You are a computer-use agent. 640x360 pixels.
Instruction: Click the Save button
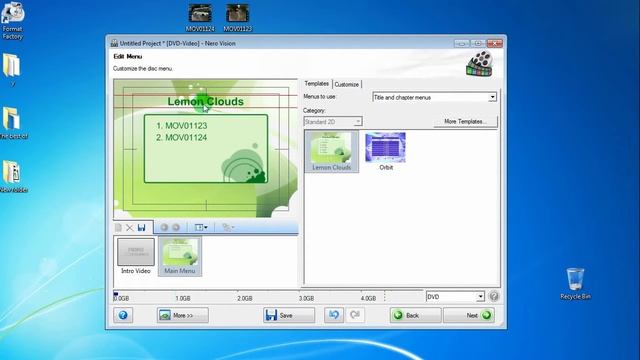(289, 315)
